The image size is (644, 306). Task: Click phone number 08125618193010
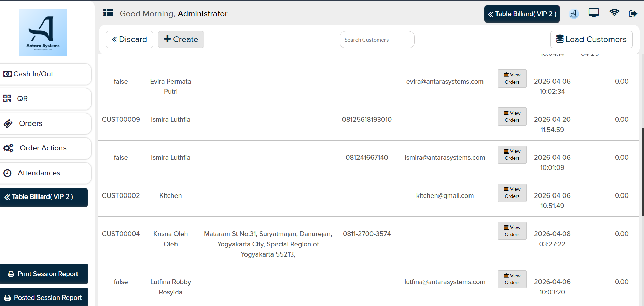367,120
